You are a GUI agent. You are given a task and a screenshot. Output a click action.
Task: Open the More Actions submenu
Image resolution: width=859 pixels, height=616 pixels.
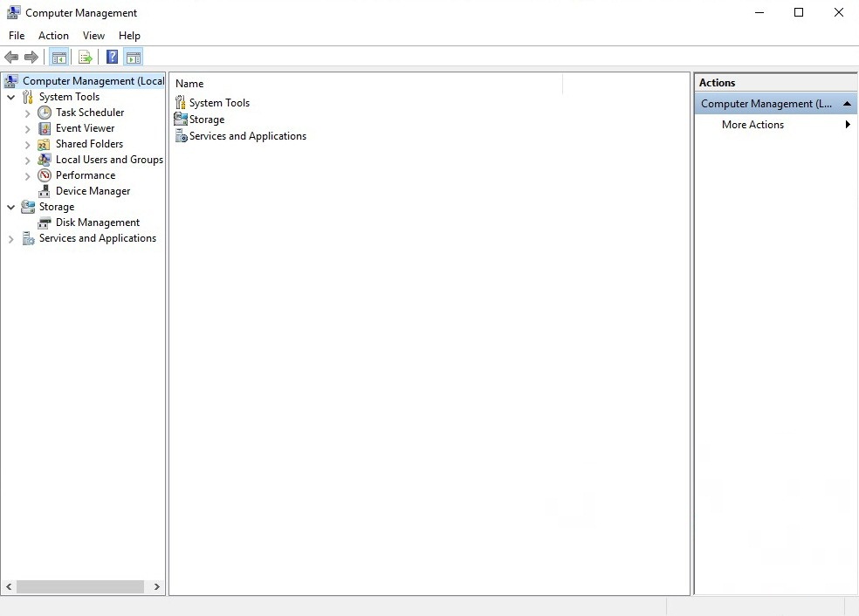click(752, 125)
